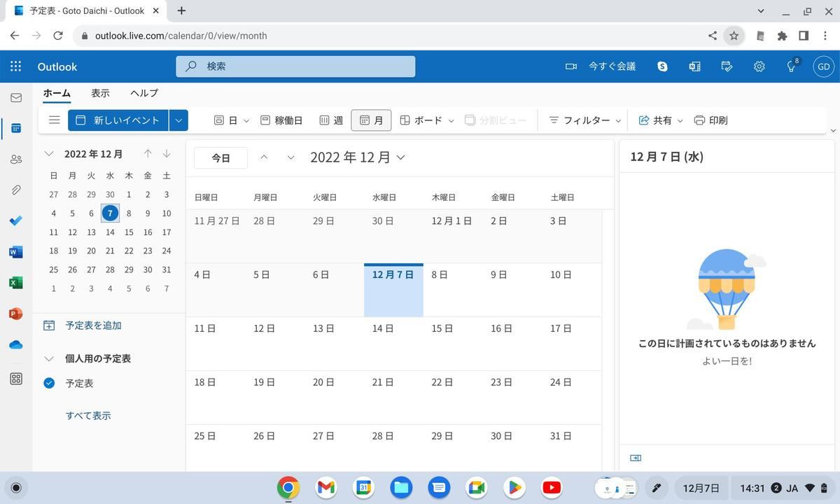Toggle the 予定表 calendar checkbox
This screenshot has height=504, width=840.
point(49,383)
